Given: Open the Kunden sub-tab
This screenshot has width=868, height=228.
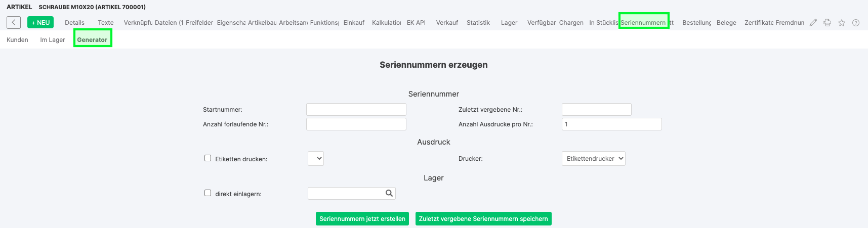Looking at the screenshot, I should coord(17,39).
